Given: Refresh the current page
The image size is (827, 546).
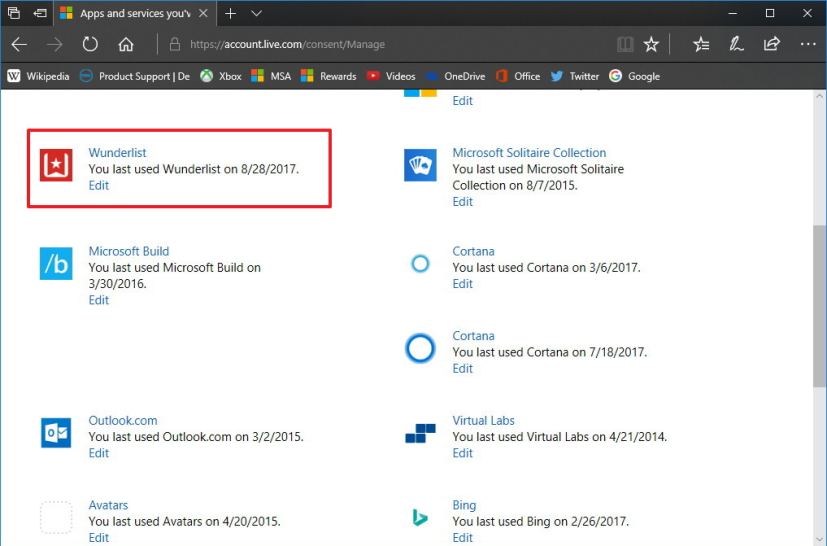Looking at the screenshot, I should click(90, 44).
